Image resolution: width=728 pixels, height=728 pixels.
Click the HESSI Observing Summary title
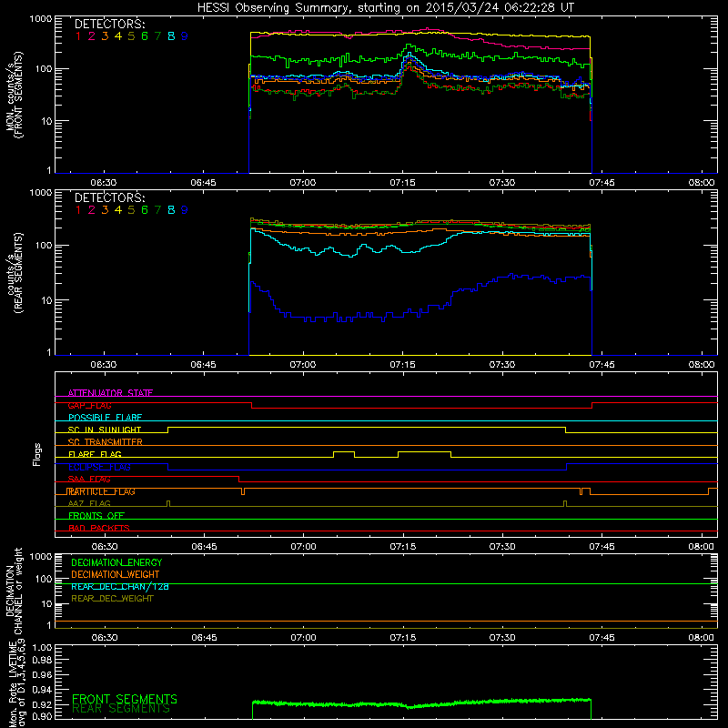pyautogui.click(x=385, y=7)
